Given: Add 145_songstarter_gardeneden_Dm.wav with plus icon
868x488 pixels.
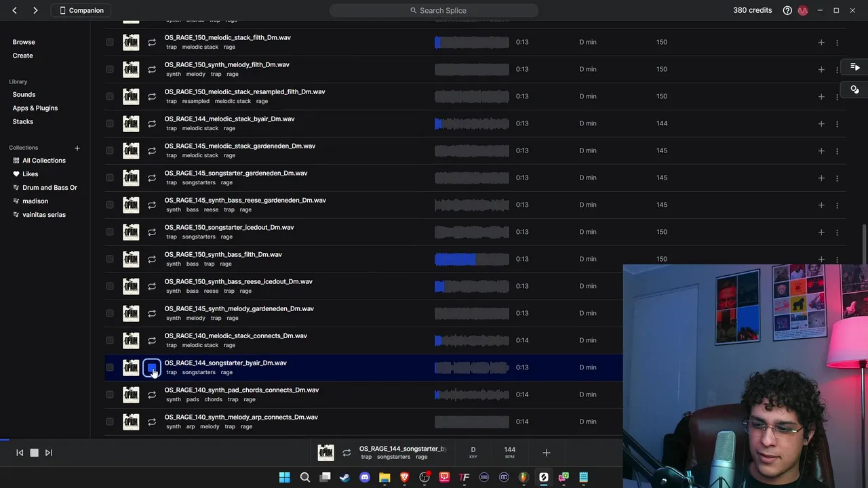Looking at the screenshot, I should 821,178.
